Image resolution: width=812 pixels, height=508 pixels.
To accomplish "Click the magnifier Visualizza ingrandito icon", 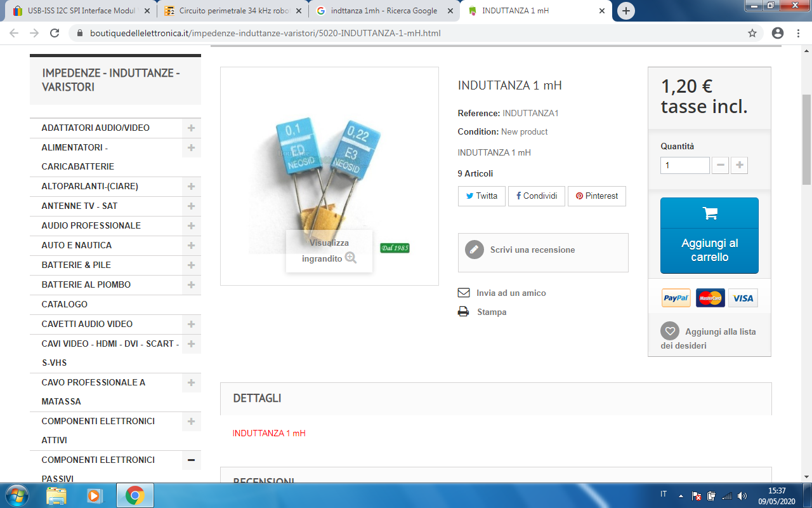I will (x=351, y=258).
